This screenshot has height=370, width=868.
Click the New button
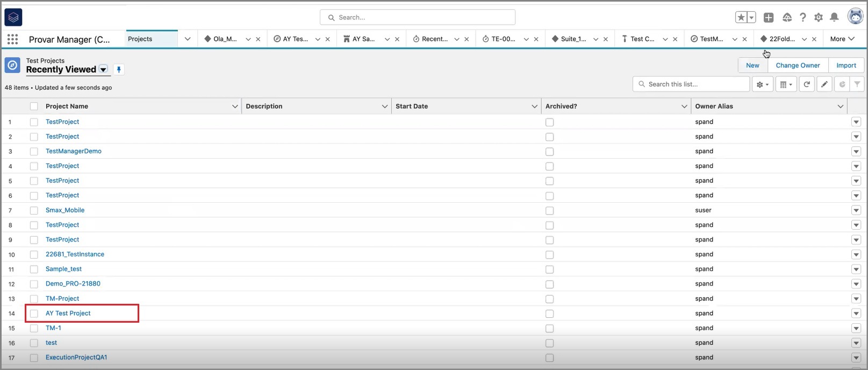(752, 66)
